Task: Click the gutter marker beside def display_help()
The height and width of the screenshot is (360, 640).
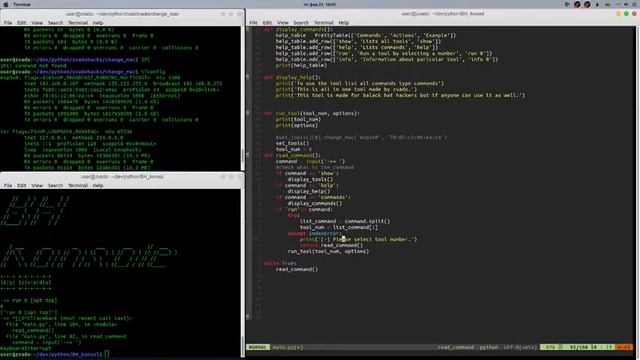Action: [248, 77]
